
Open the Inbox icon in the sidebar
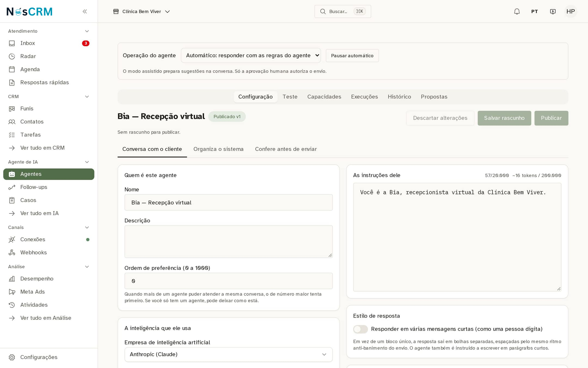point(12,43)
